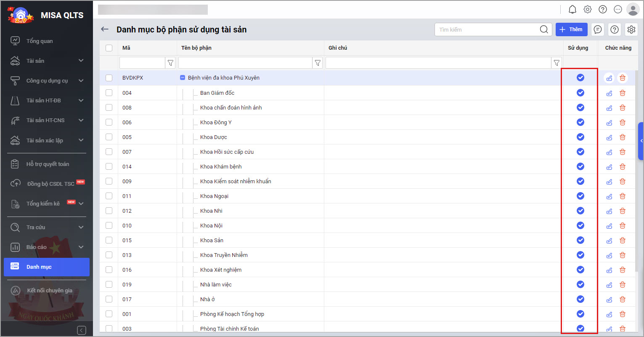This screenshot has height=337, width=644.
Task: Open filter options for Tên bộ phận column
Action: click(318, 63)
